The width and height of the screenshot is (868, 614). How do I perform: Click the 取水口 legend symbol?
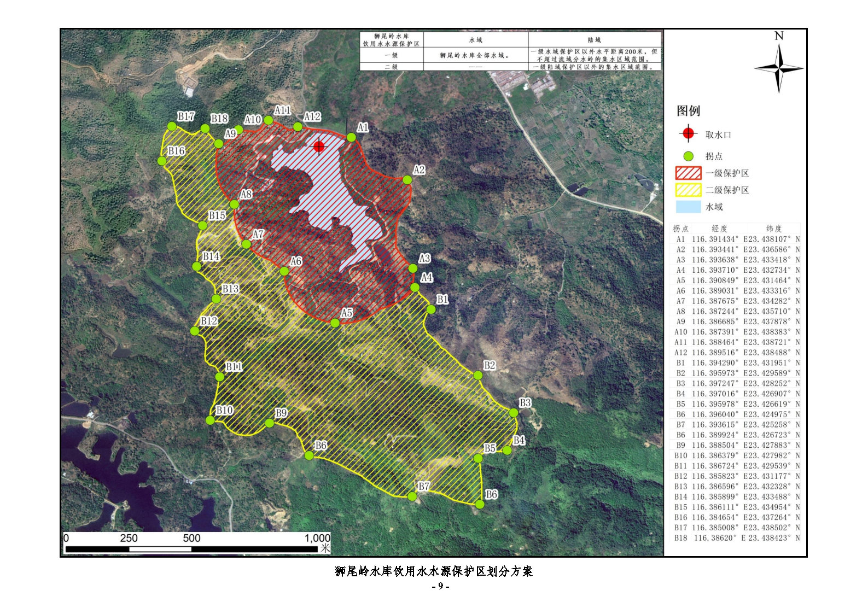click(x=688, y=133)
